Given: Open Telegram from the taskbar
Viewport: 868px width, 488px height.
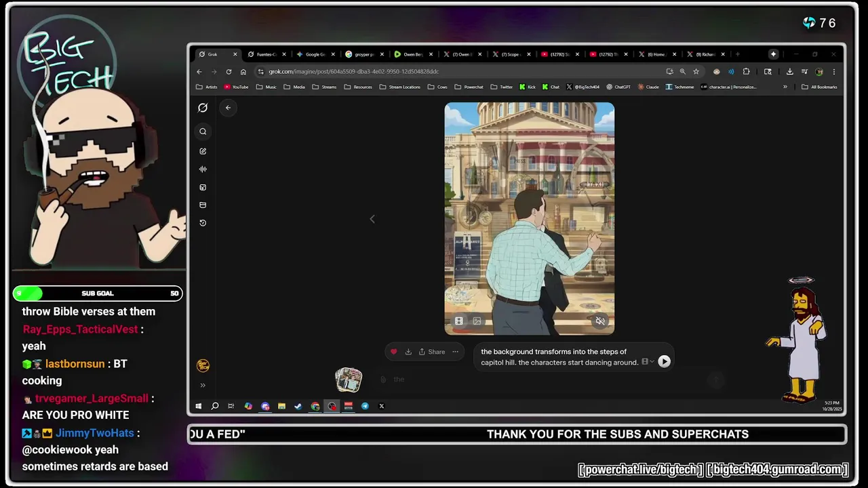Looking at the screenshot, I should coord(365,406).
